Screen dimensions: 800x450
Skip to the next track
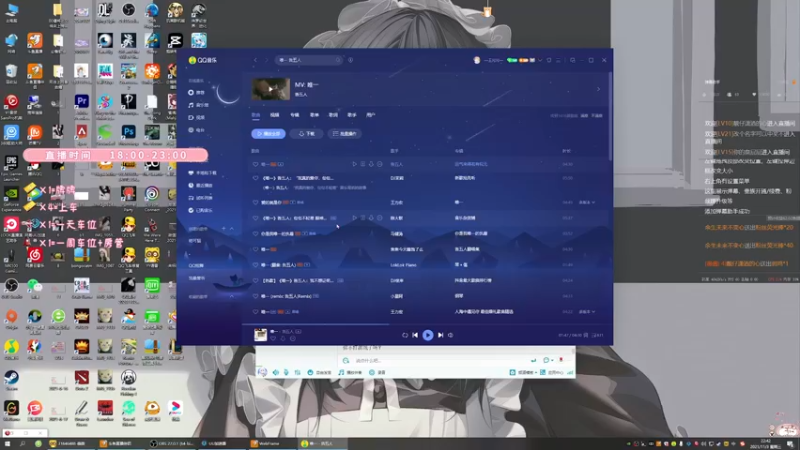click(x=440, y=335)
